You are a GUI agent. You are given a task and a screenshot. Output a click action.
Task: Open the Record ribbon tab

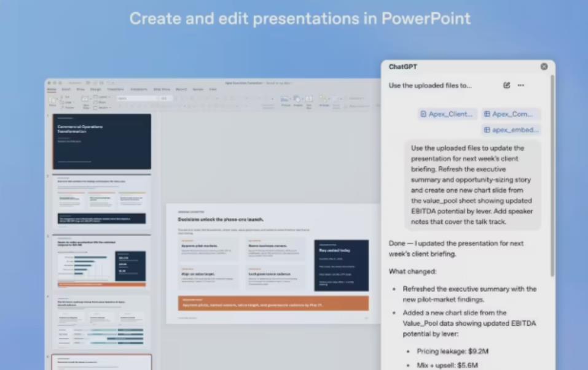[181, 90]
